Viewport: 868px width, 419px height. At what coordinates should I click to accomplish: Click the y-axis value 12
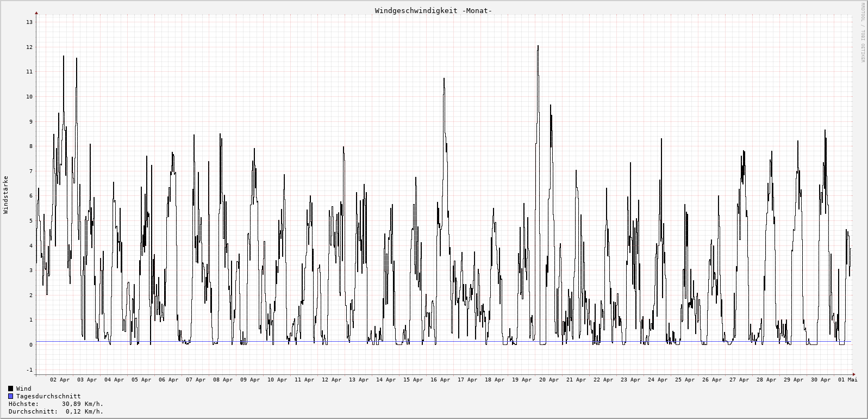click(x=29, y=47)
